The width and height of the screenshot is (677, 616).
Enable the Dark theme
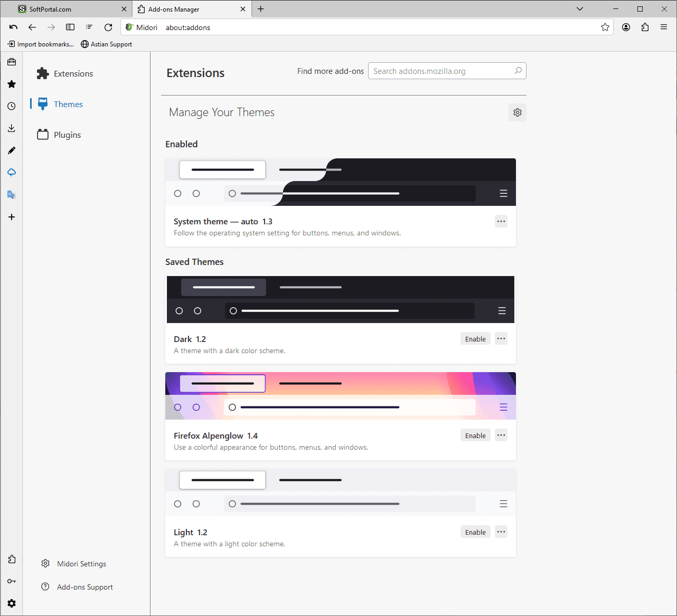pos(475,339)
